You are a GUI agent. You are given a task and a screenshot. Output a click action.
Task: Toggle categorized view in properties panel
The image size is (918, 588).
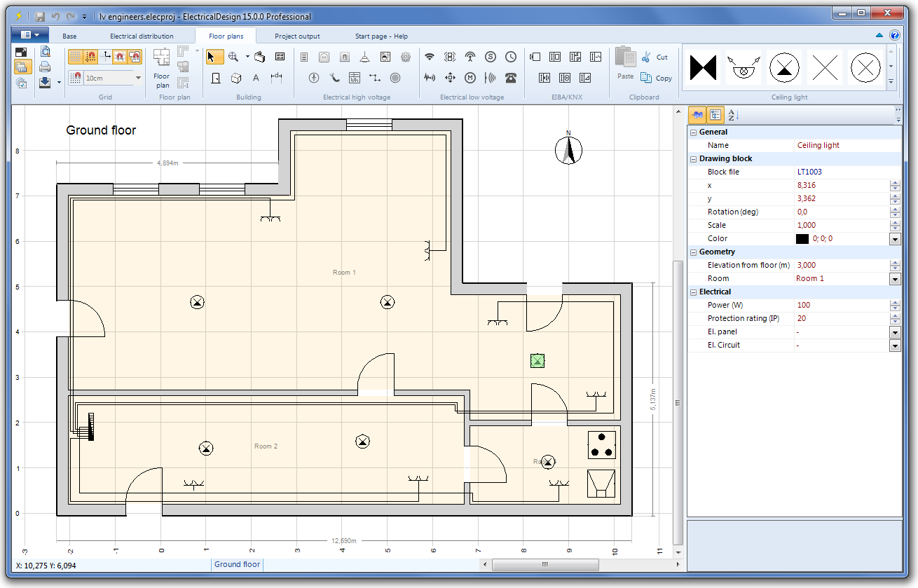(715, 116)
